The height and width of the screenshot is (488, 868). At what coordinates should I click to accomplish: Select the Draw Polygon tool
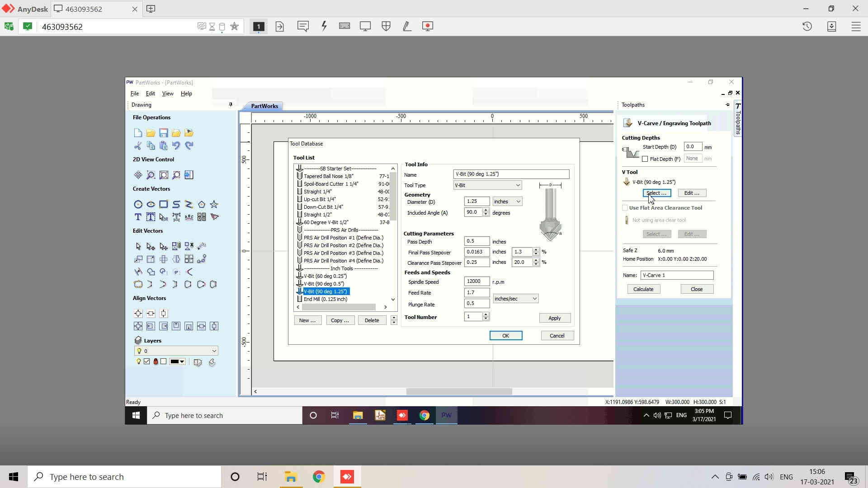pos(201,204)
